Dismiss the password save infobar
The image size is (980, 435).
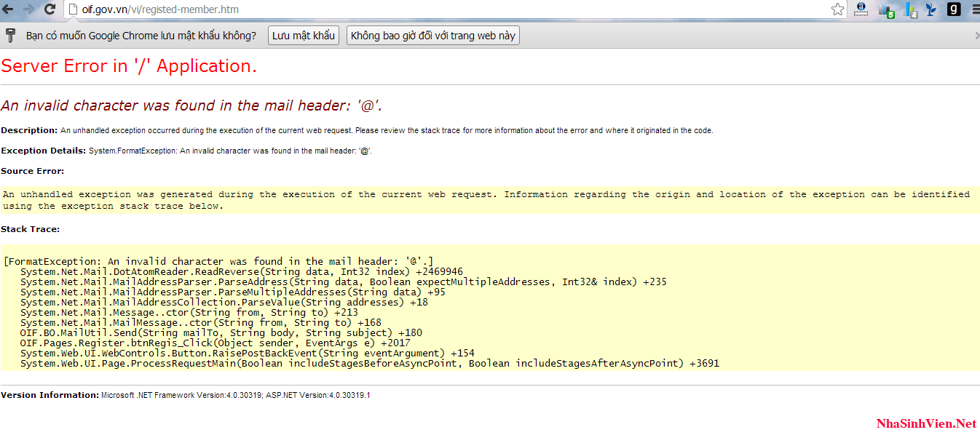click(976, 36)
